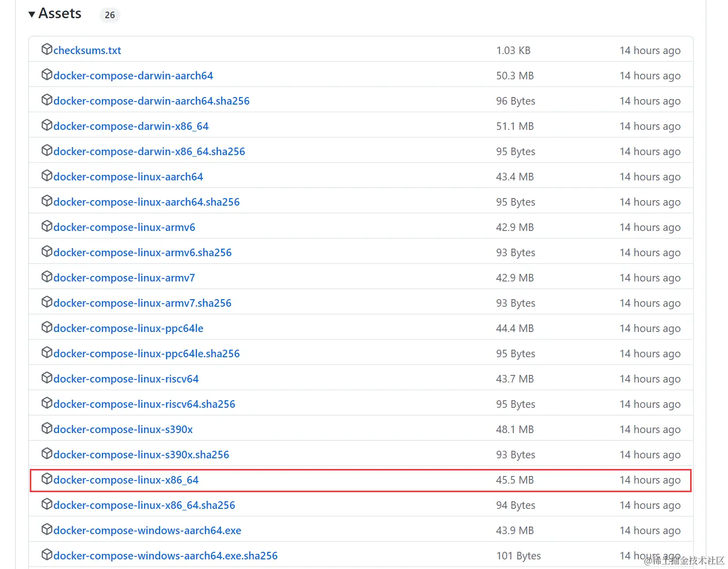Click the 1.03 KB size value
Image resolution: width=728 pixels, height=569 pixels.
pos(513,51)
